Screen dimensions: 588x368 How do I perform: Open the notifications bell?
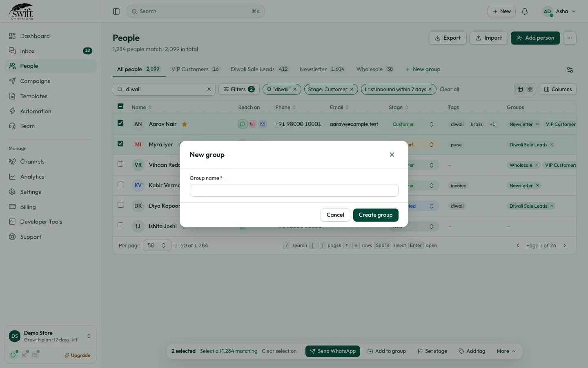525,11
